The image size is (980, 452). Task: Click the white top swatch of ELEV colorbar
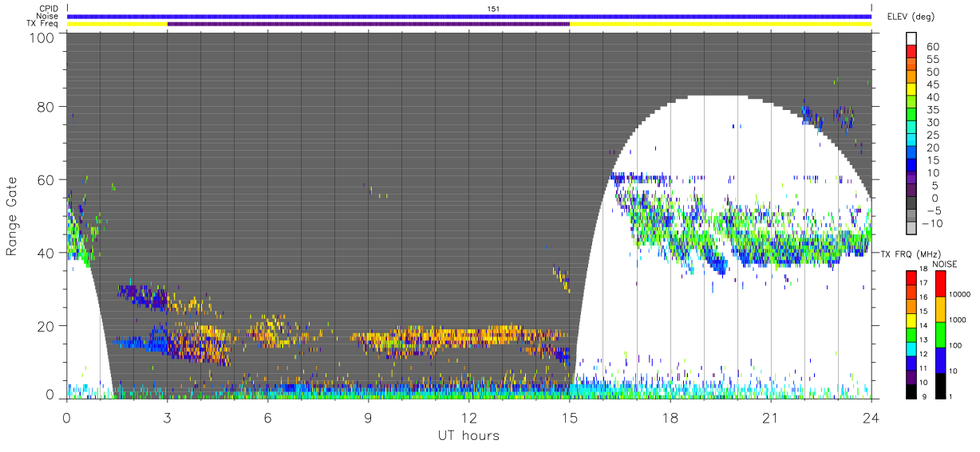pos(911,39)
